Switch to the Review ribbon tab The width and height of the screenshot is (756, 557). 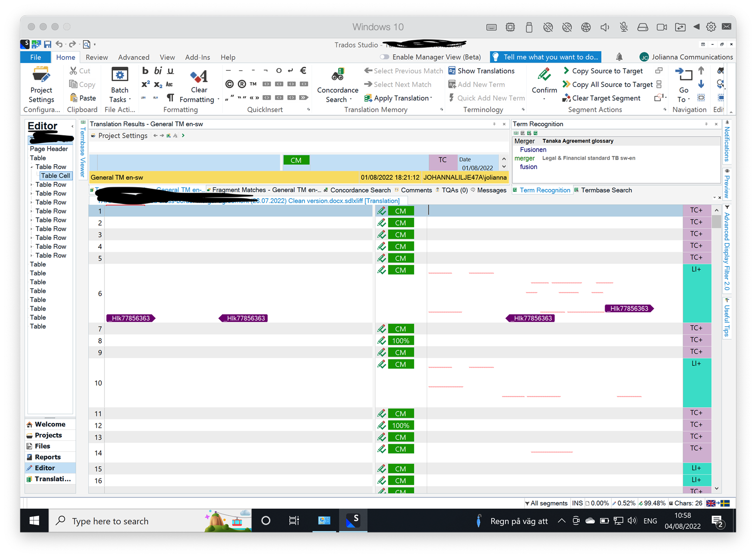click(x=97, y=57)
